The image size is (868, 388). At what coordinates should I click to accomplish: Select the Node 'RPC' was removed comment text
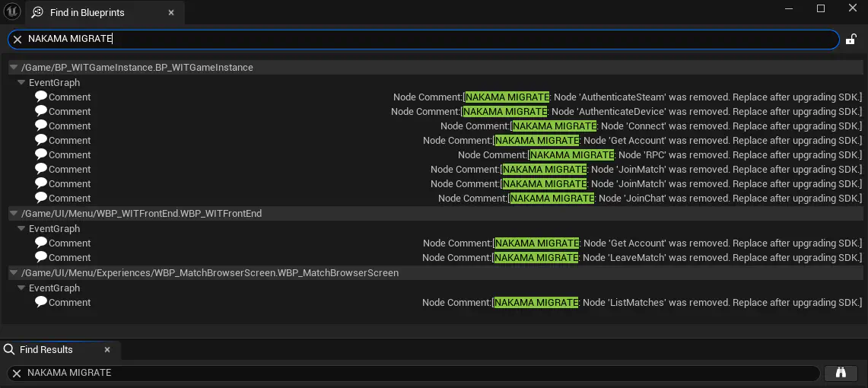click(660, 154)
